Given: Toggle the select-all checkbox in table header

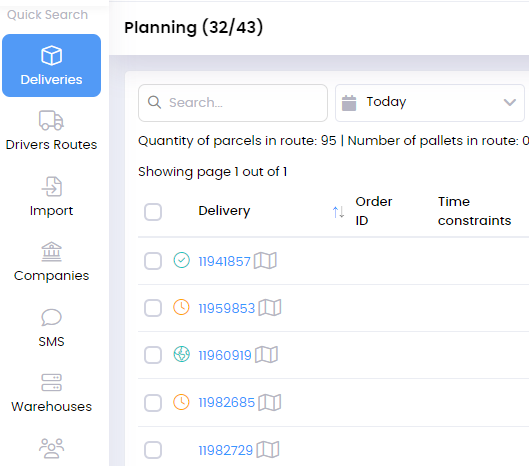Looking at the screenshot, I should click(x=153, y=212).
